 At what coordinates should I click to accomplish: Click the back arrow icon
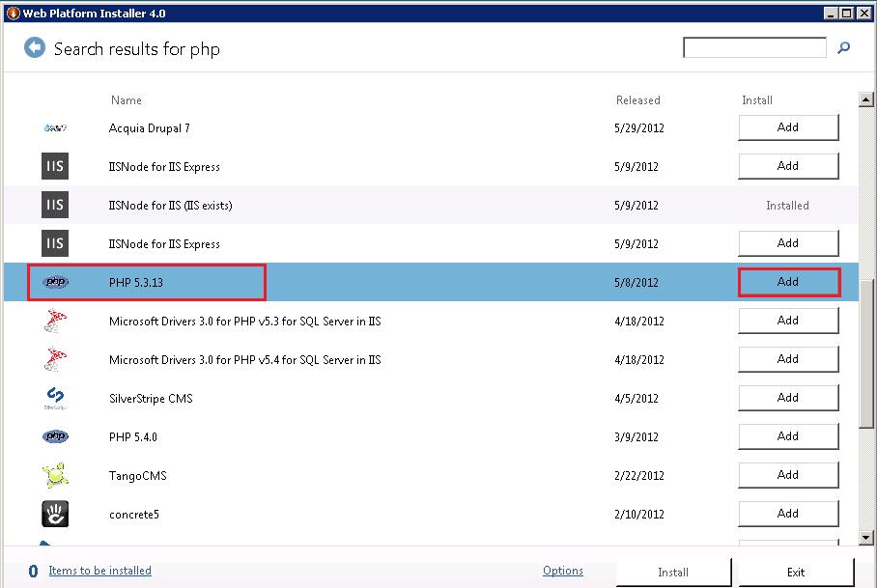pyautogui.click(x=35, y=47)
